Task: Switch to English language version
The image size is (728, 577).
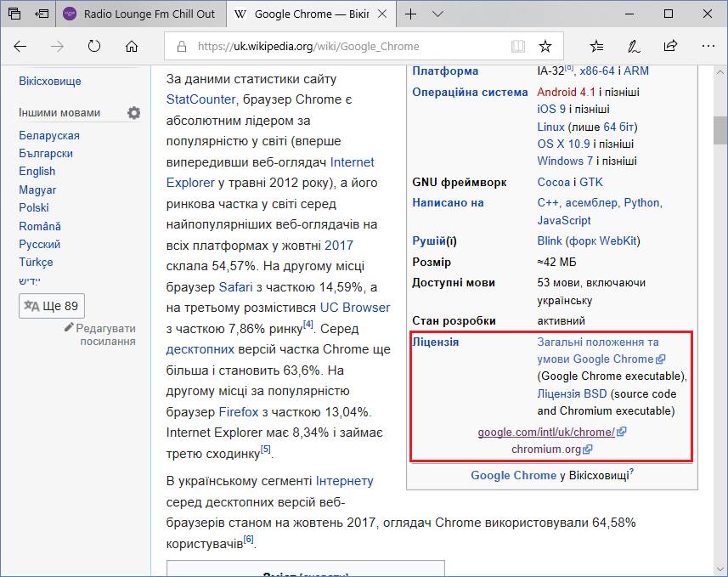Action: coord(37,172)
